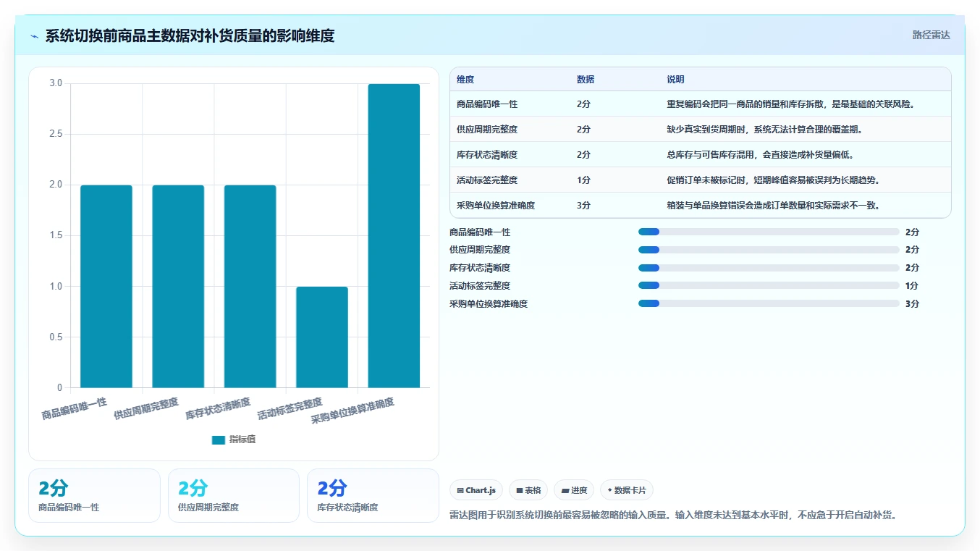Click 采购单位换算准确度 x-axis label under chart
This screenshot has width=980, height=551.
pyautogui.click(x=353, y=411)
